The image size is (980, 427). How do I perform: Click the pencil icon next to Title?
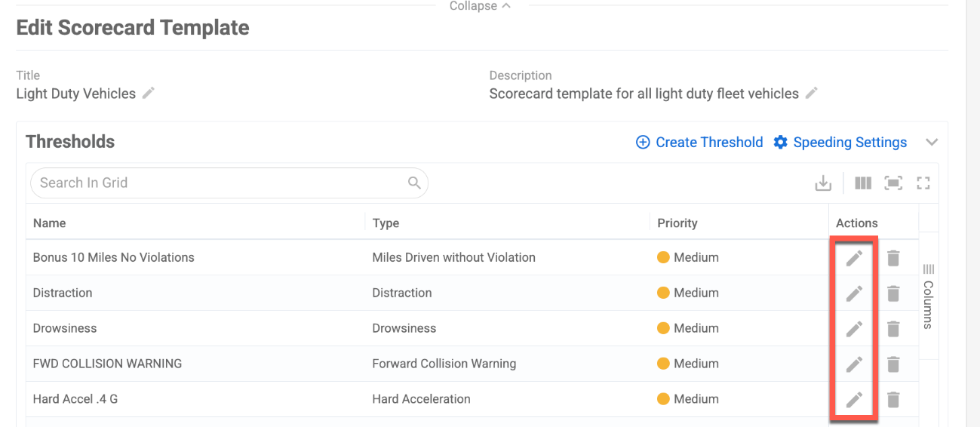149,93
